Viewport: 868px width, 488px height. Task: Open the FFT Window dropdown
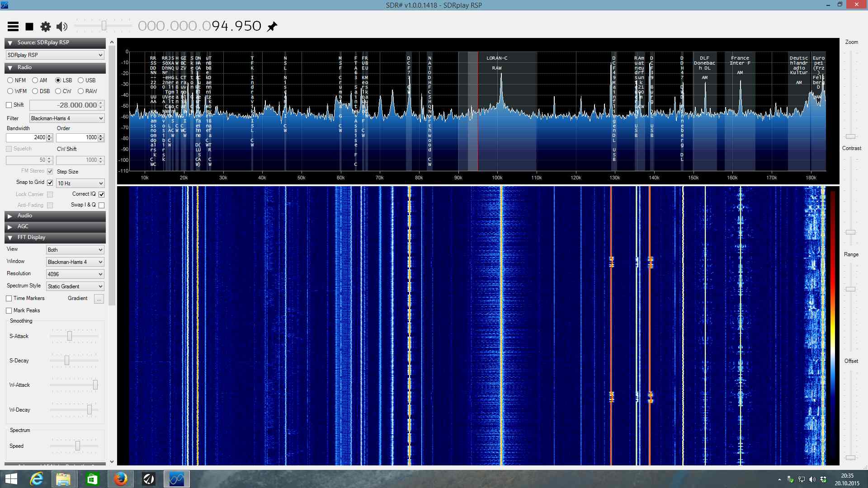[x=75, y=262]
